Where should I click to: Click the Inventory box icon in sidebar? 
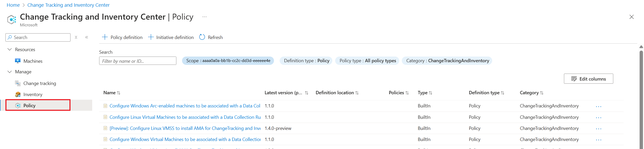(x=18, y=95)
